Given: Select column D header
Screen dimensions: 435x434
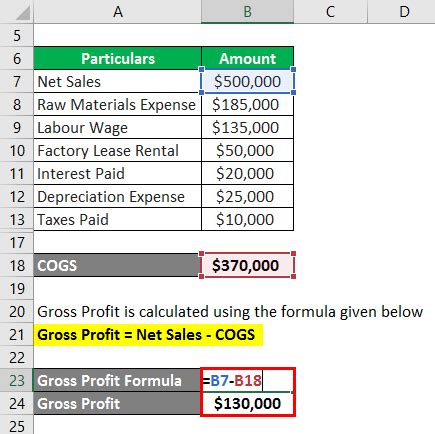Looking at the screenshot, I should click(401, 12).
